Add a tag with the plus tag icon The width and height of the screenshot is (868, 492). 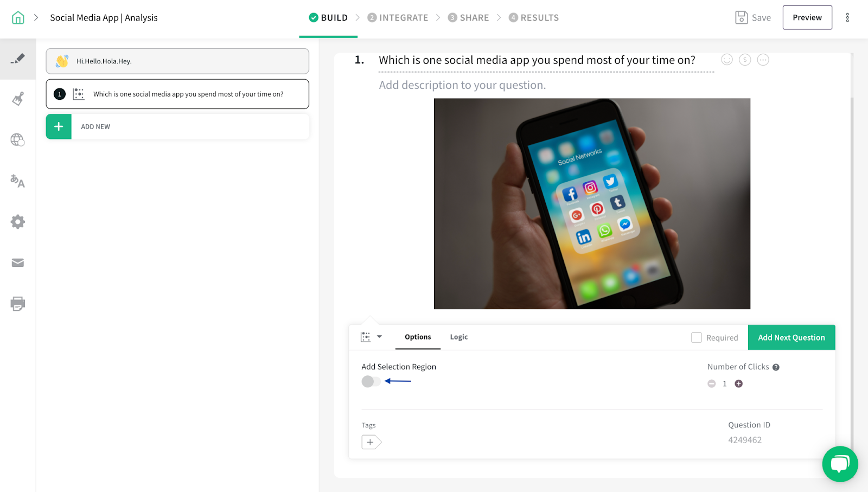tap(372, 442)
